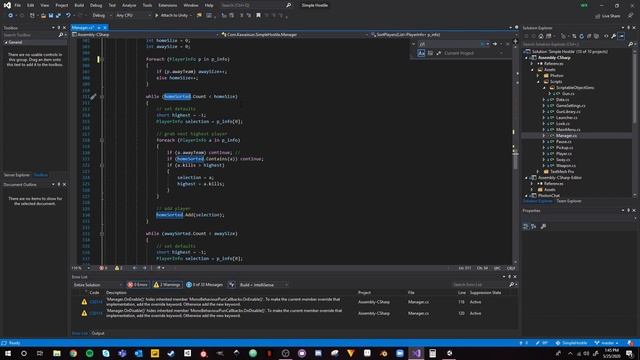Open the Analyze menu
Viewport: 640px width, 360px height.
click(x=129, y=5)
